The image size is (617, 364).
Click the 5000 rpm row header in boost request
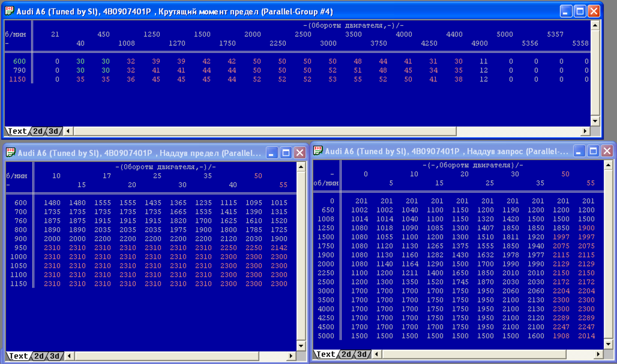coord(326,336)
